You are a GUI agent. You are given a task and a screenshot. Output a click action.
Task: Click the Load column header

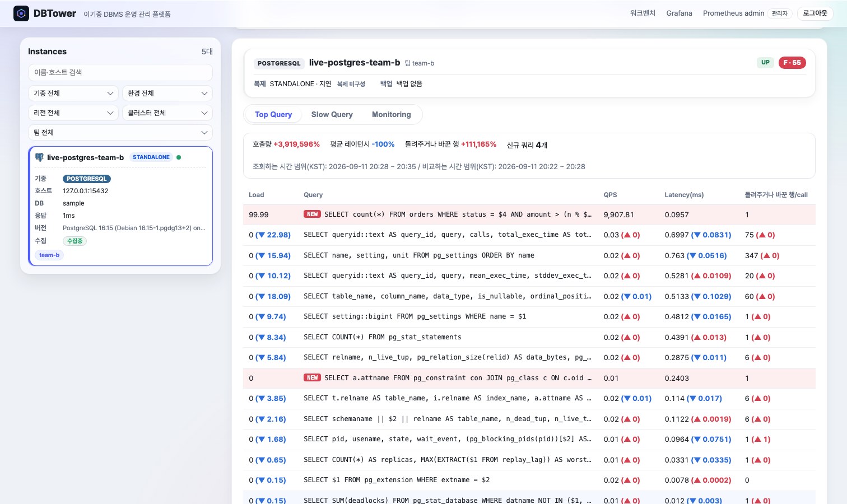pos(257,195)
